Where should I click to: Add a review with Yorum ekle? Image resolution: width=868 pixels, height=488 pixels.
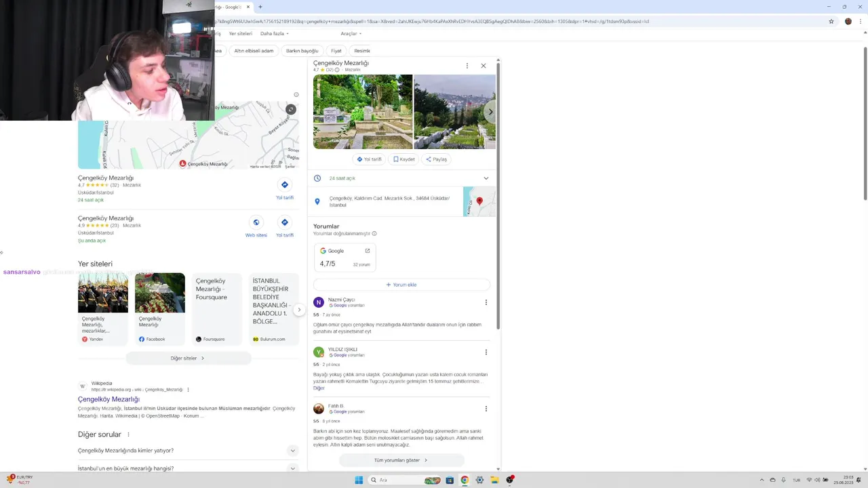pos(401,285)
